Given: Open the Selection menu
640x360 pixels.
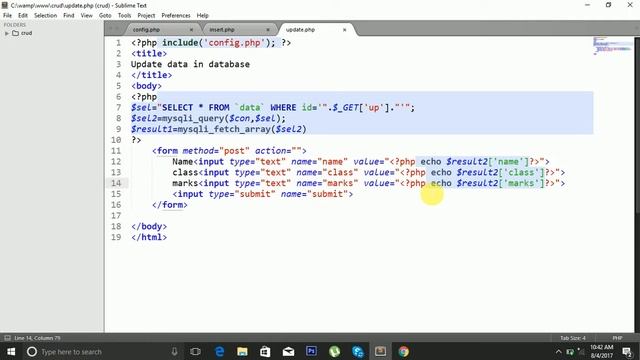Looking at the screenshot, I should tap(45, 16).
